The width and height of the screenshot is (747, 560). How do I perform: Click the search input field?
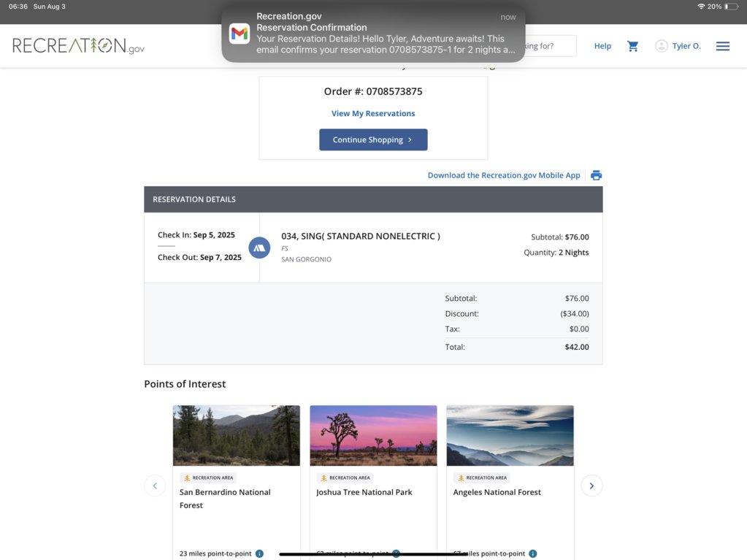point(551,46)
